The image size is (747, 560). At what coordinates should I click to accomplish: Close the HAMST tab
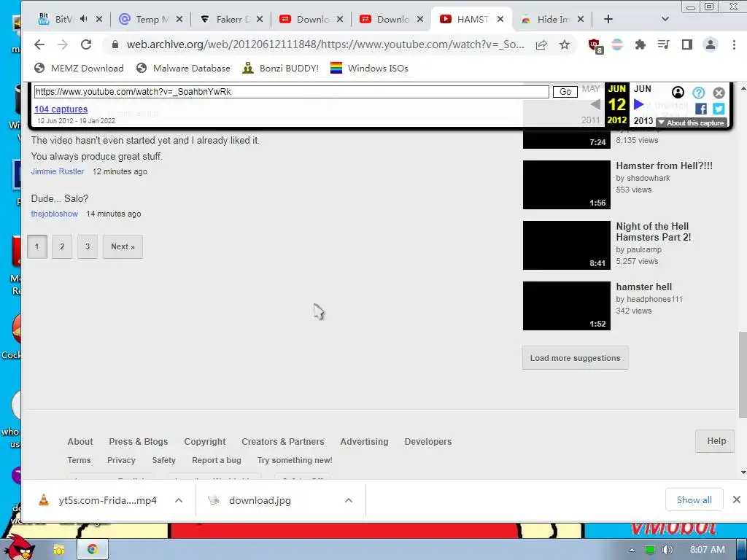pos(500,19)
